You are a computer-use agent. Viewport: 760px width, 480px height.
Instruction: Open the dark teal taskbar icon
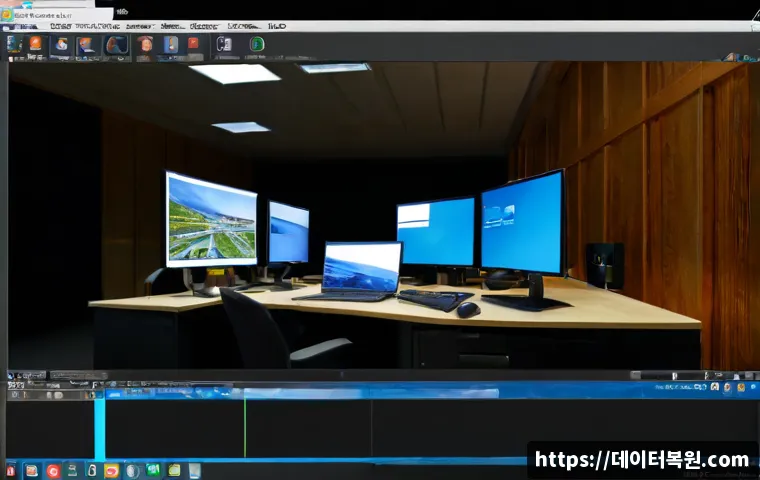pyautogui.click(x=72, y=470)
